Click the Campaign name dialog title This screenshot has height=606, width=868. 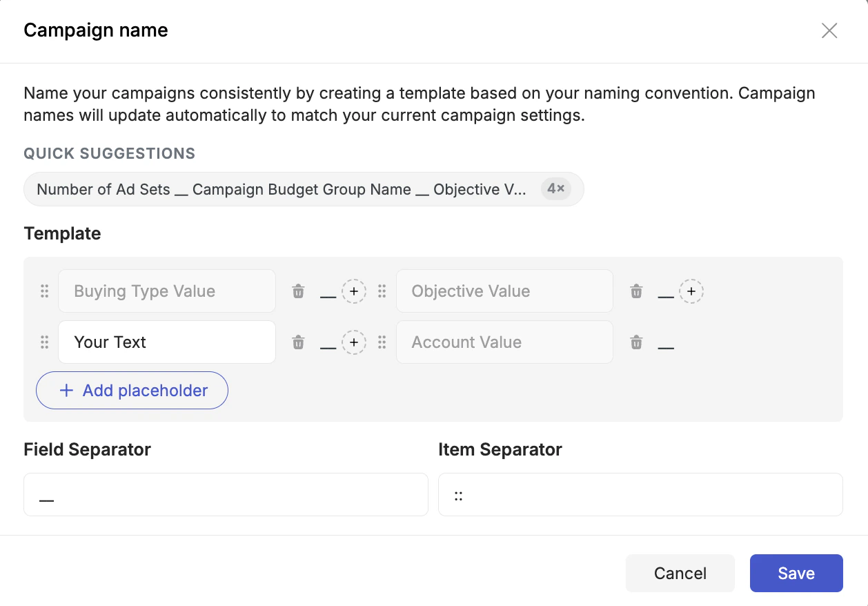click(96, 30)
